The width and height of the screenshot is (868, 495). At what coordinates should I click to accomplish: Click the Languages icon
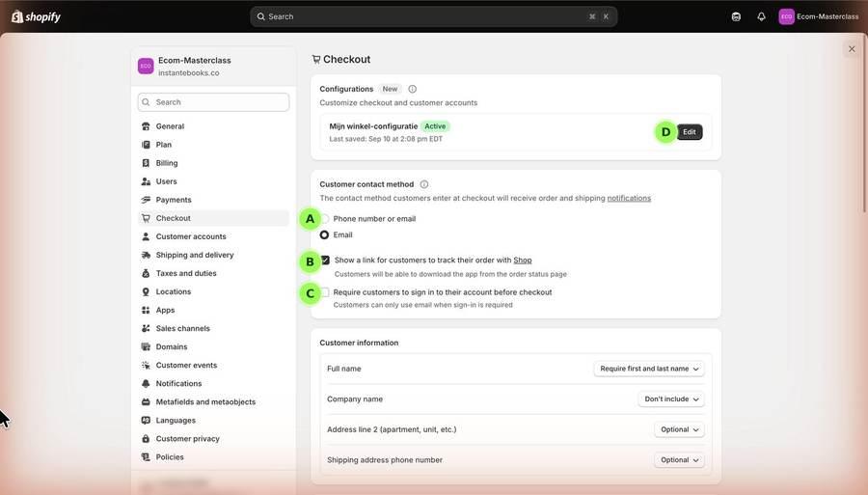146,421
